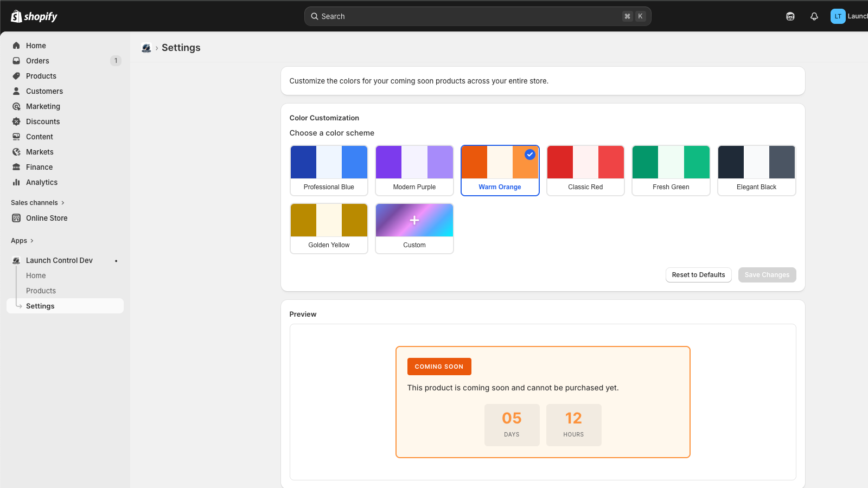Viewport: 868px width, 488px height.
Task: Open the Products section in the sidebar
Action: (41, 76)
